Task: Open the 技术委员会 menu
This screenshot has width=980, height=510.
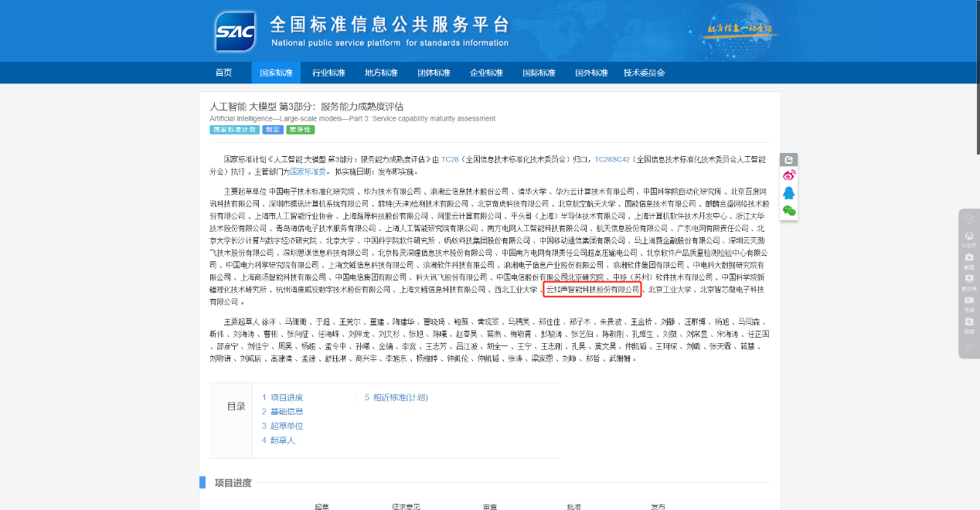Action: point(644,72)
